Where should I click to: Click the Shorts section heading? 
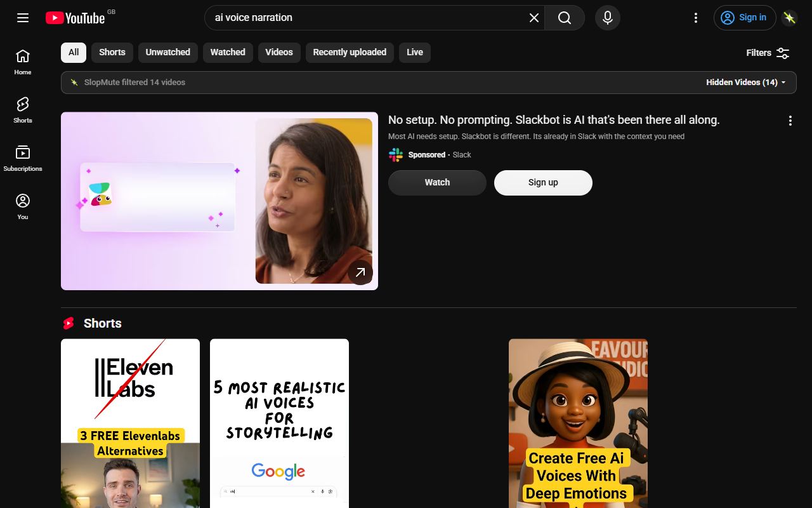[102, 323]
